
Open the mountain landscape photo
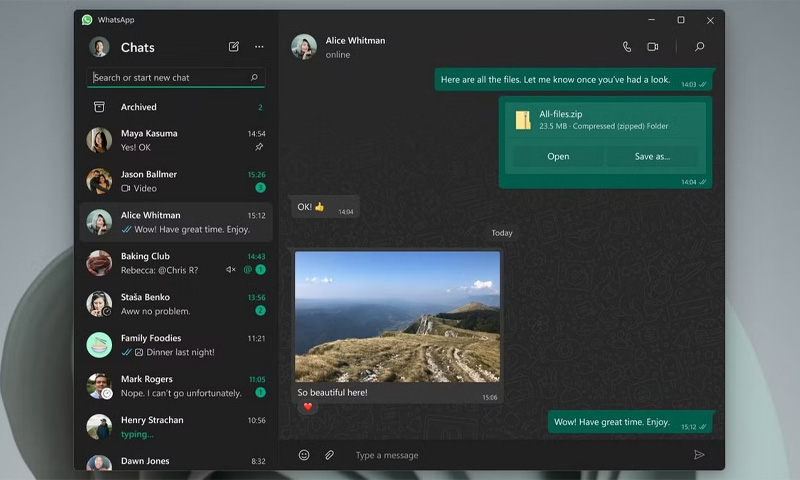(x=397, y=316)
